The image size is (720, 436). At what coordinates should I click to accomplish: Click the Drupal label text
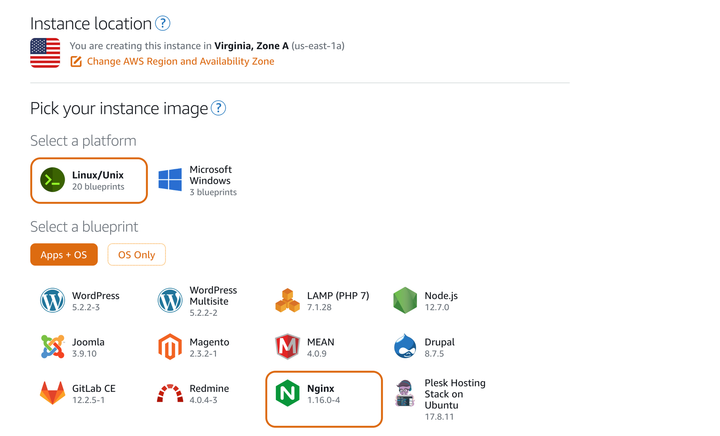point(440,342)
